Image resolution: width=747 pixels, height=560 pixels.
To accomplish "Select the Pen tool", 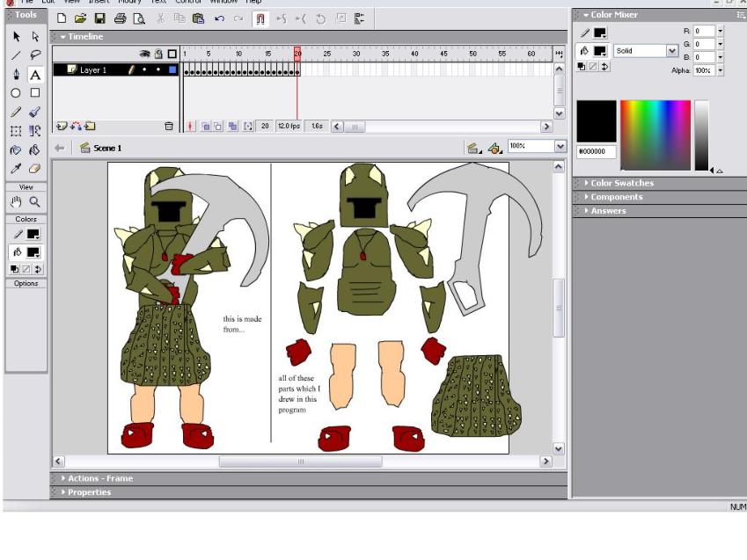I will click(16, 74).
